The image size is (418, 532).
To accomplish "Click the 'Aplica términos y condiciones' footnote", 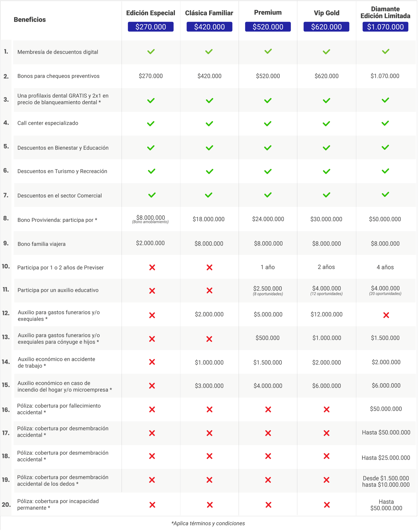I will [x=208, y=523].
